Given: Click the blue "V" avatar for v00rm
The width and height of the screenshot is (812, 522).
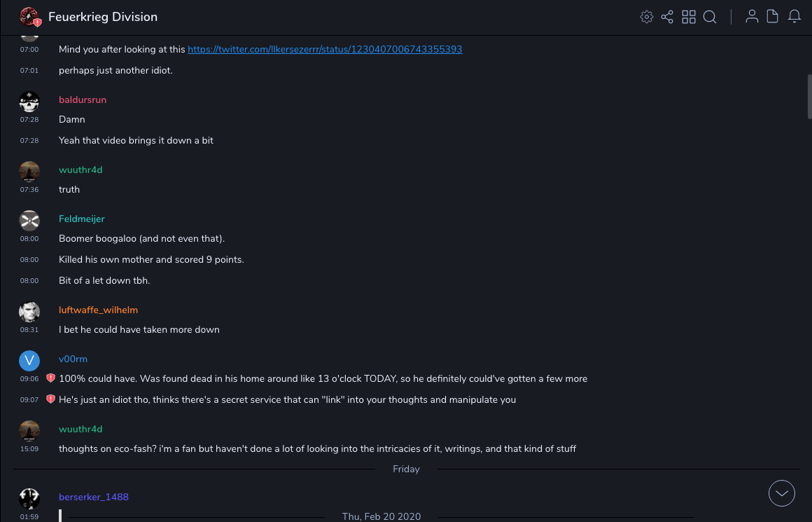Looking at the screenshot, I should 29,361.
